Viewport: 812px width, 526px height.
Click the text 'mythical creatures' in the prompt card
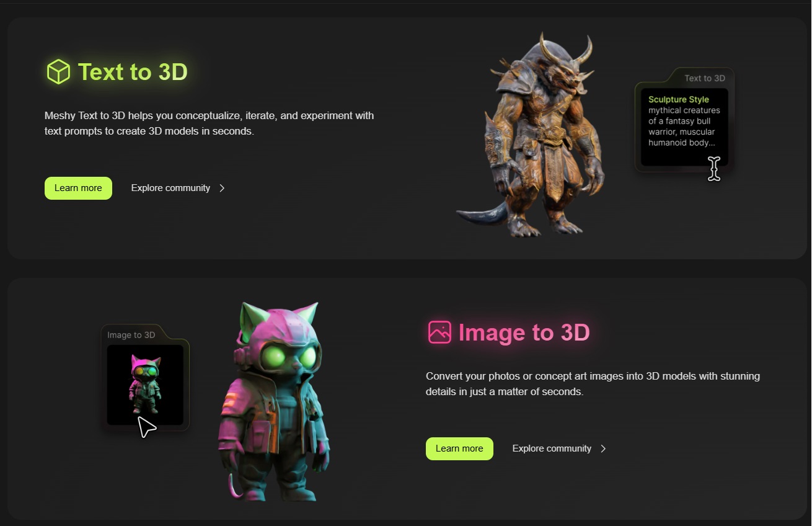[x=684, y=110]
